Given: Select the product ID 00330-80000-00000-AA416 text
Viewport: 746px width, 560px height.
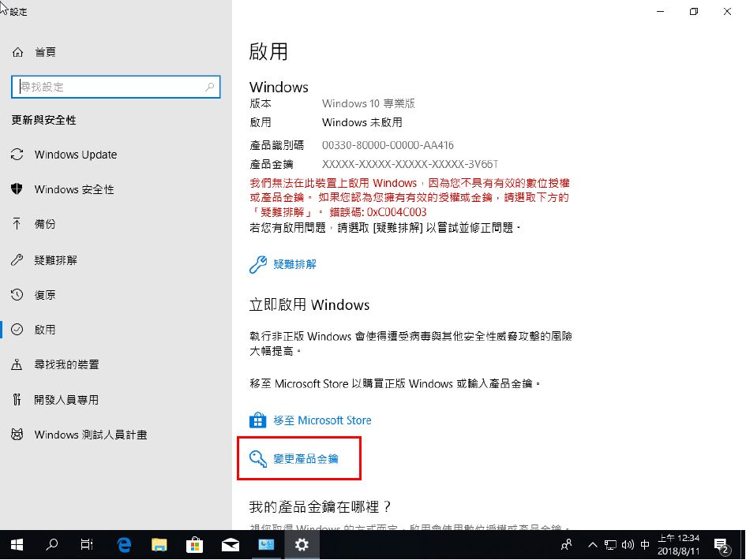Looking at the screenshot, I should (x=388, y=145).
